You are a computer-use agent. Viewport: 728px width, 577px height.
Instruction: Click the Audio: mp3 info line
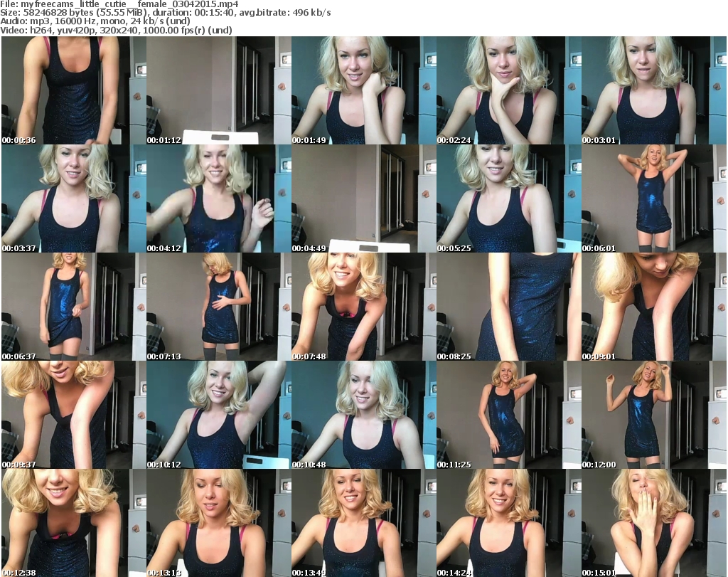95,21
